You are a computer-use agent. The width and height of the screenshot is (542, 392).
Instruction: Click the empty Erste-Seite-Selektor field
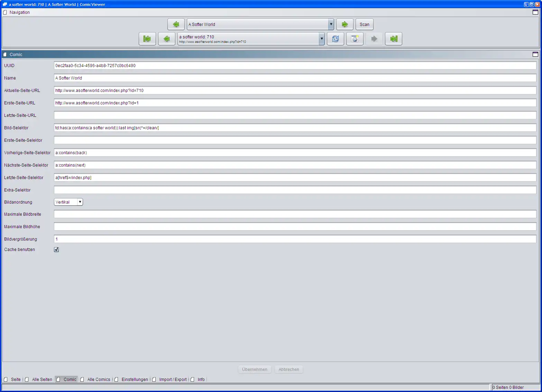pyautogui.click(x=295, y=140)
